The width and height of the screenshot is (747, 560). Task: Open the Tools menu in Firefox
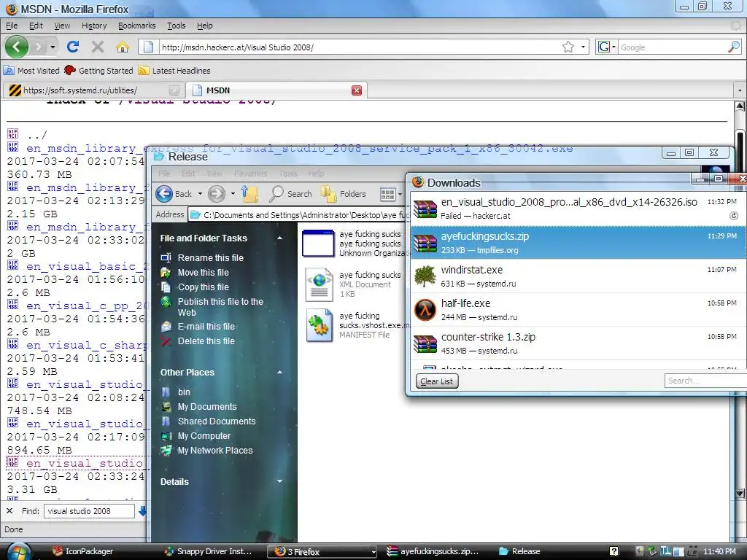coord(177,26)
